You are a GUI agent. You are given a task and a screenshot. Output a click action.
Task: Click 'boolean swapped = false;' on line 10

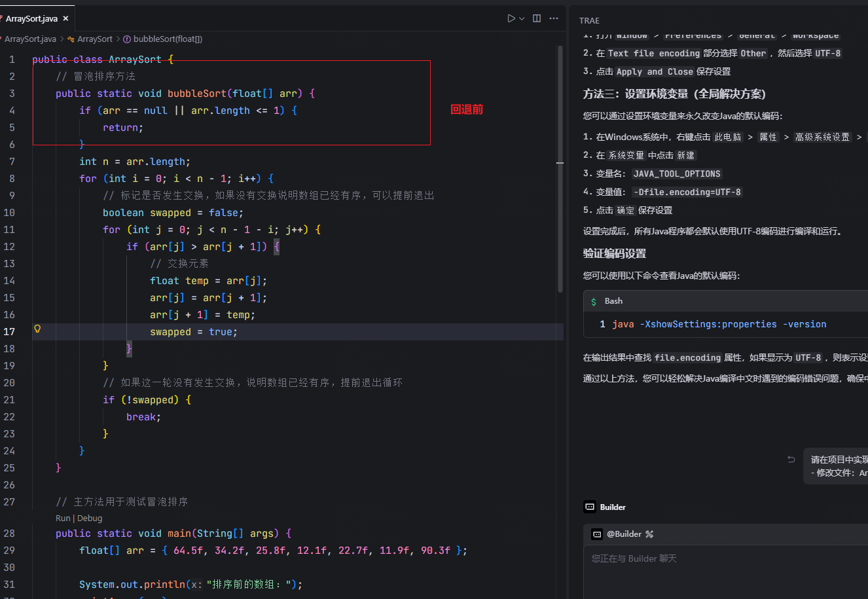173,213
